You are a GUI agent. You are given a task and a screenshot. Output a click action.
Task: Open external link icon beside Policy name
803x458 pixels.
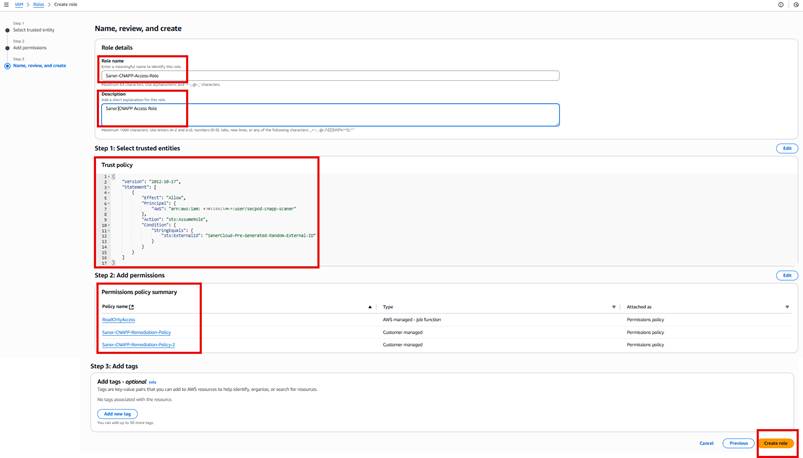tap(132, 307)
